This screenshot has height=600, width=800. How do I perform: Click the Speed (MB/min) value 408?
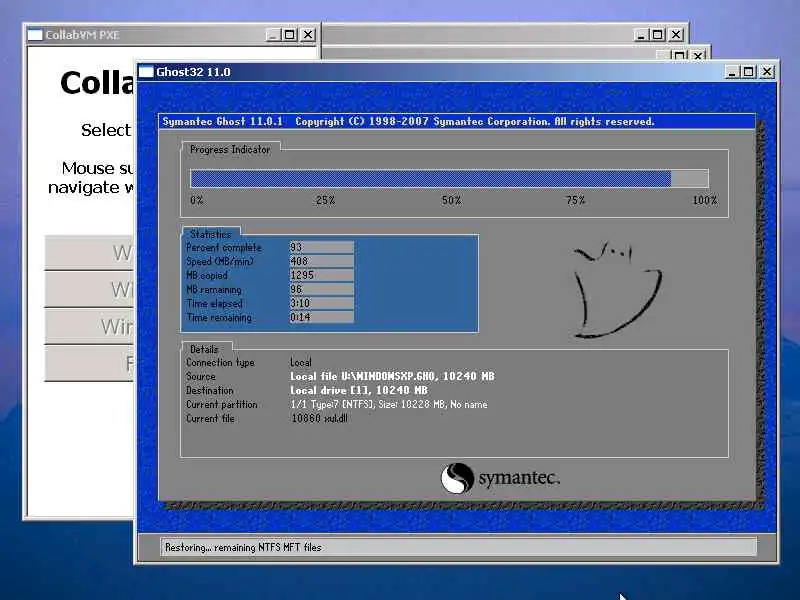(x=321, y=261)
